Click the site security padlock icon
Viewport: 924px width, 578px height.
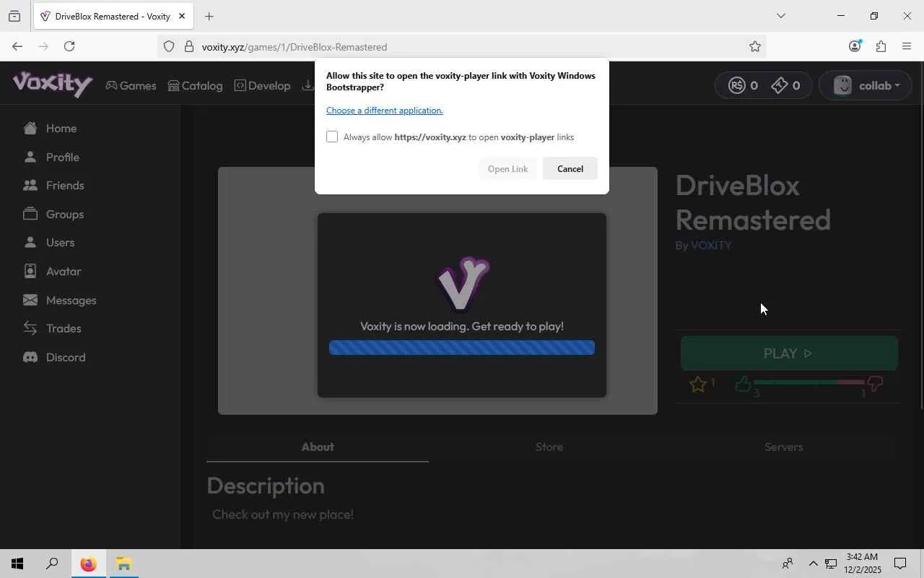tap(189, 46)
